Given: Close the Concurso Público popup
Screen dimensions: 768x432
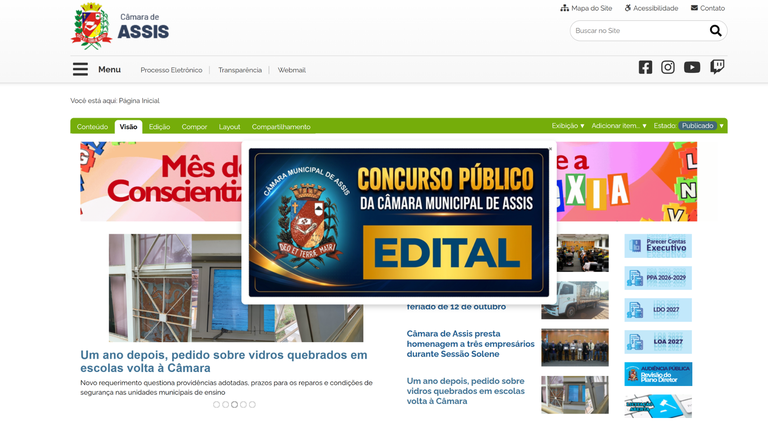Looking at the screenshot, I should coord(550,148).
